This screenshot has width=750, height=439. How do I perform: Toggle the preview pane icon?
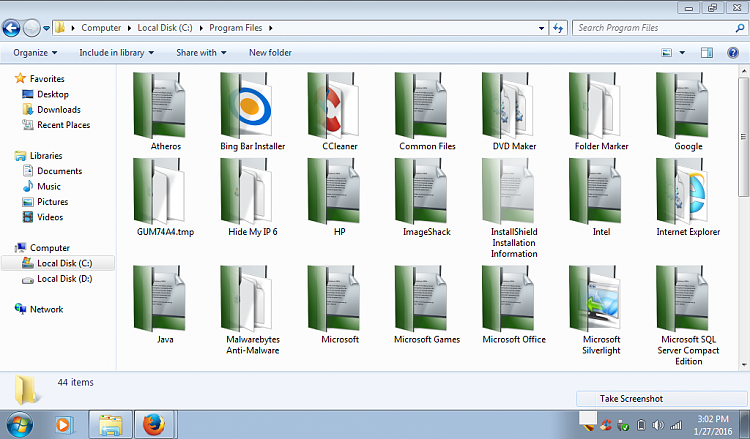(706, 53)
